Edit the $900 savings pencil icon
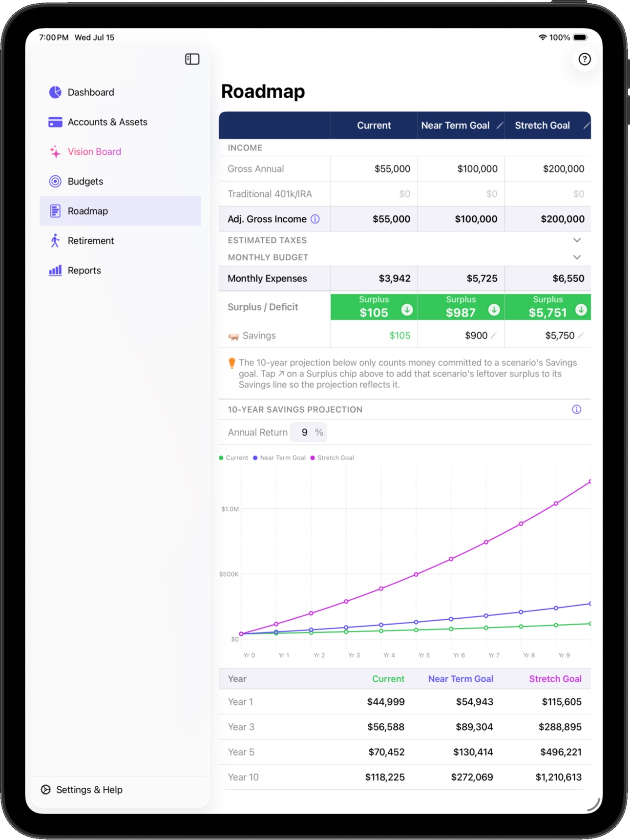This screenshot has height=840, width=630. point(494,336)
